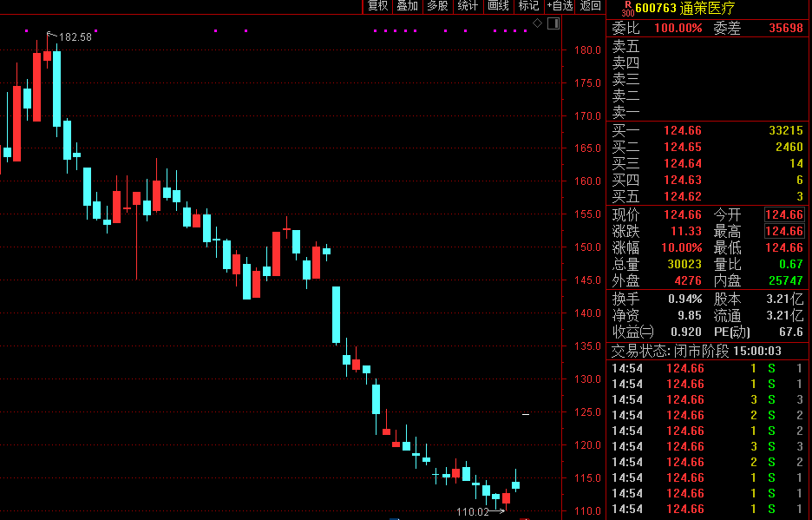Select the 画线 drawing tool
The width and height of the screenshot is (812, 520).
(498, 6)
